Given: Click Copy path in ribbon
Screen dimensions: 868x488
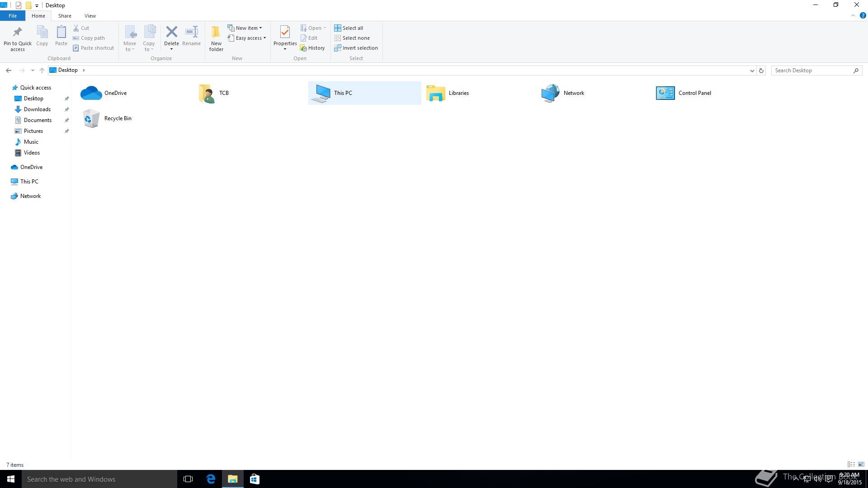Looking at the screenshot, I should pos(89,38).
